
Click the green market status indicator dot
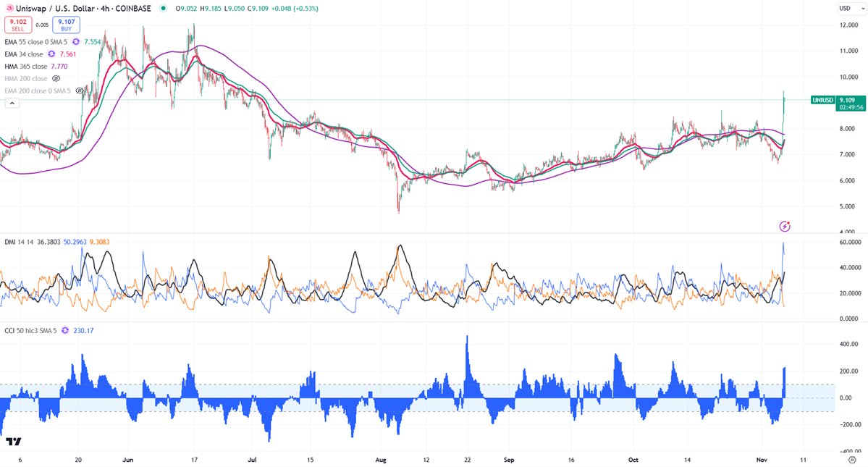click(x=163, y=8)
